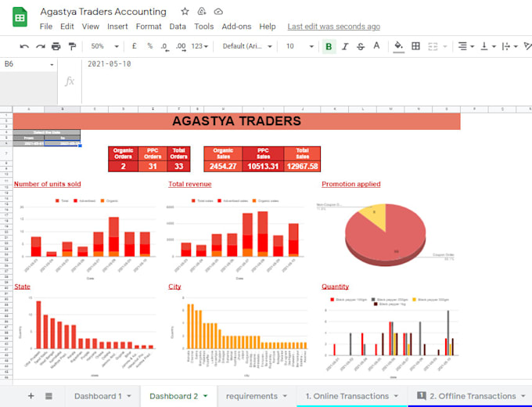Open more number formats 123 dropdown
Image resolution: width=532 pixels, height=407 pixels.
[x=199, y=46]
